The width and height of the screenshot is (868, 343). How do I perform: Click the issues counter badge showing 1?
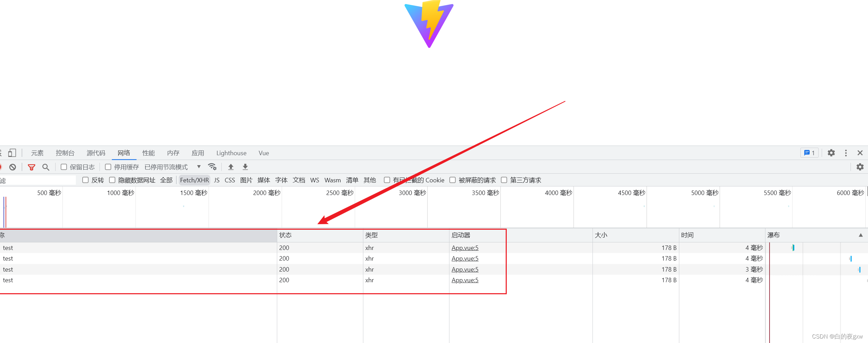pos(810,153)
